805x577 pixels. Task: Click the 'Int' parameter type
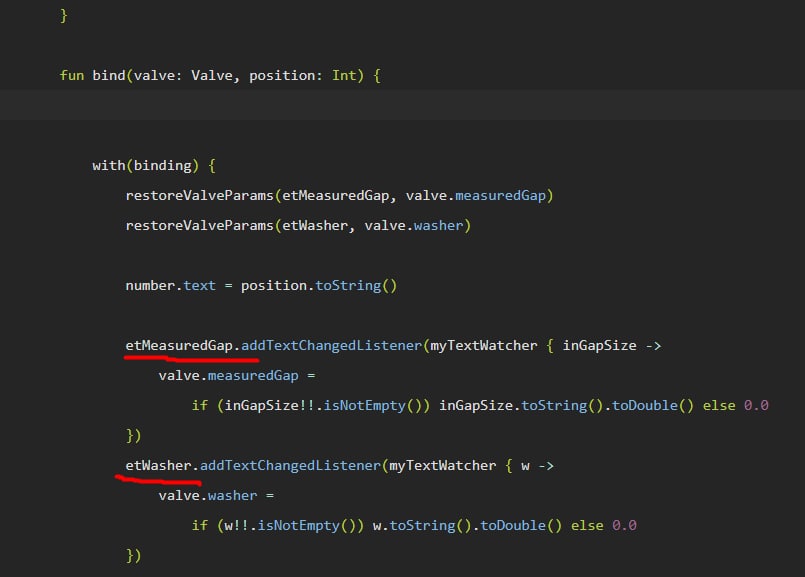[344, 75]
